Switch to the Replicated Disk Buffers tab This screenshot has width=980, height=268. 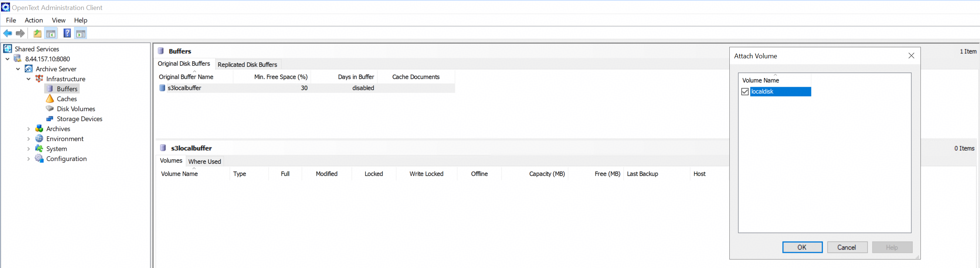pyautogui.click(x=247, y=65)
